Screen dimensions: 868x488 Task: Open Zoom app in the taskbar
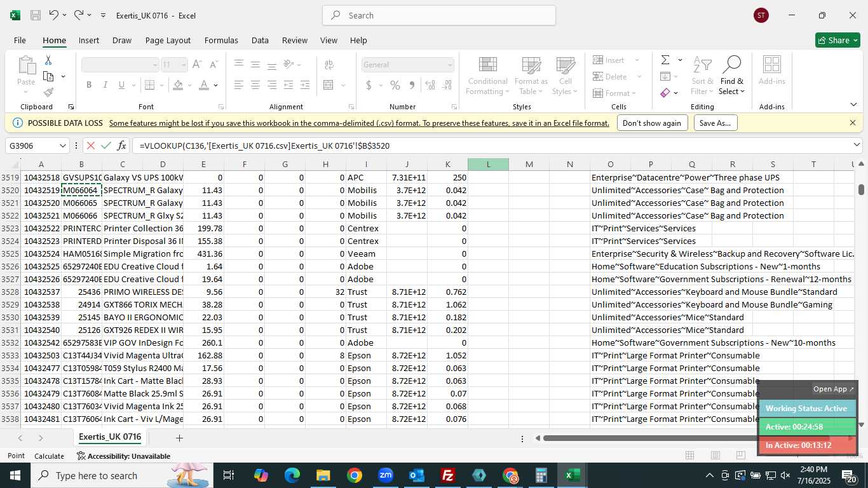pyautogui.click(x=386, y=475)
